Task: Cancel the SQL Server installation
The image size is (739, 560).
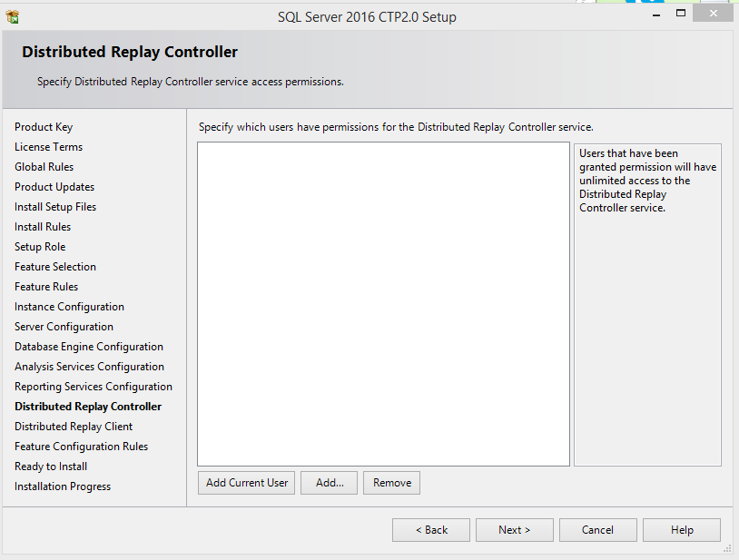Action: coord(597,529)
